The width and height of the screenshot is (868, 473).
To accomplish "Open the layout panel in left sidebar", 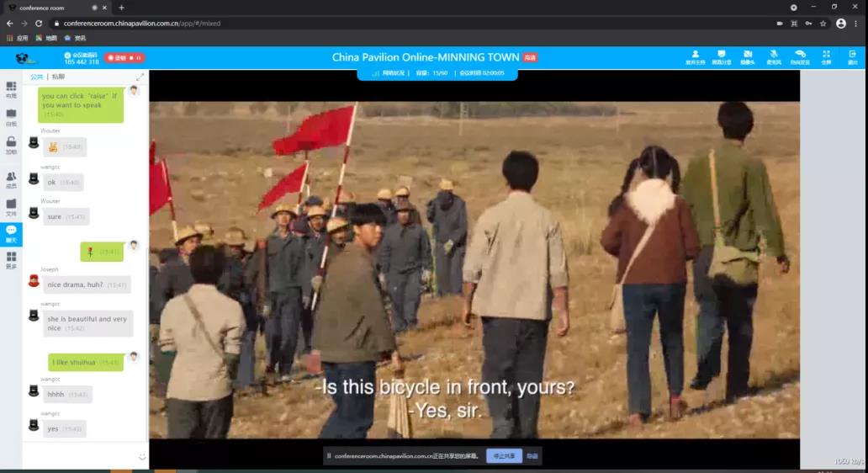I will pyautogui.click(x=11, y=88).
